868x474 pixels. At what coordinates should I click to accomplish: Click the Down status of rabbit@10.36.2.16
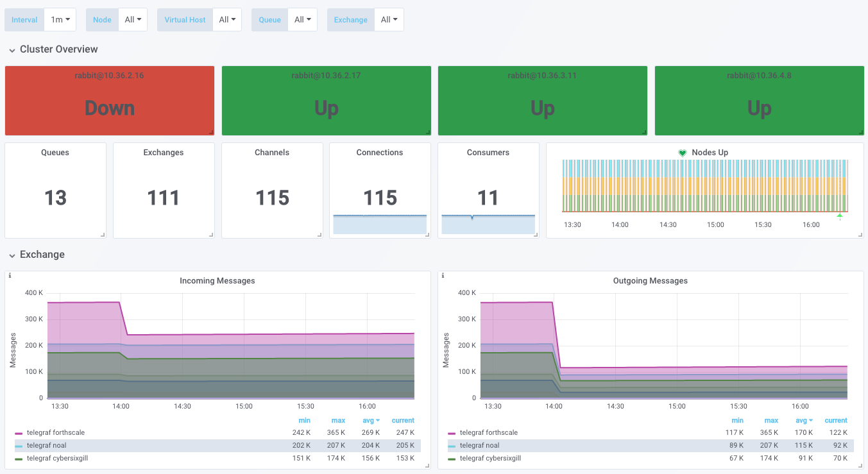tap(110, 108)
